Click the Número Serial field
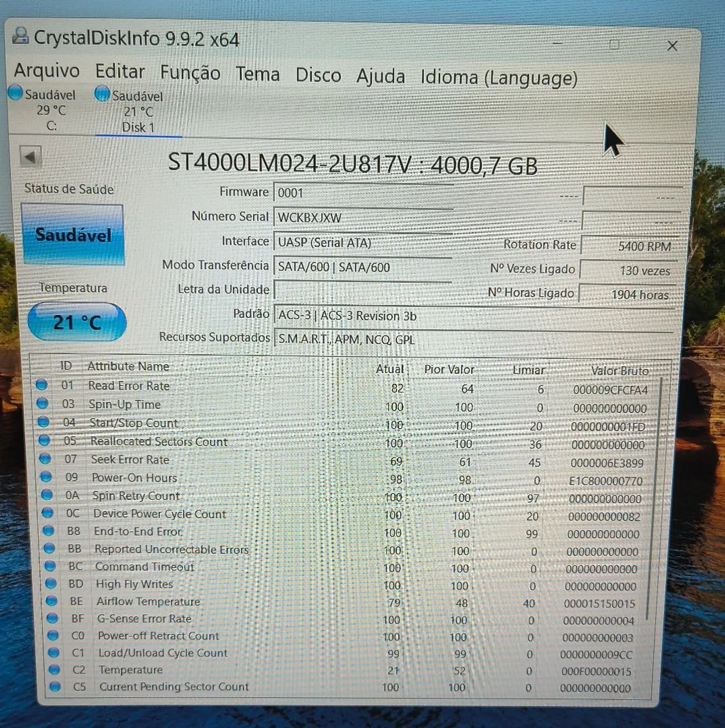Screen dimensions: 725x728 tap(363, 217)
